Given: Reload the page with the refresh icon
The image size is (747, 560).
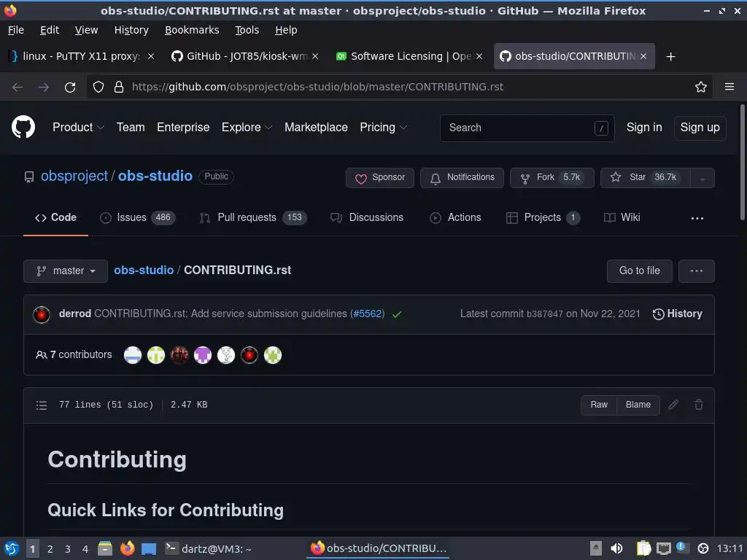Looking at the screenshot, I should [70, 87].
